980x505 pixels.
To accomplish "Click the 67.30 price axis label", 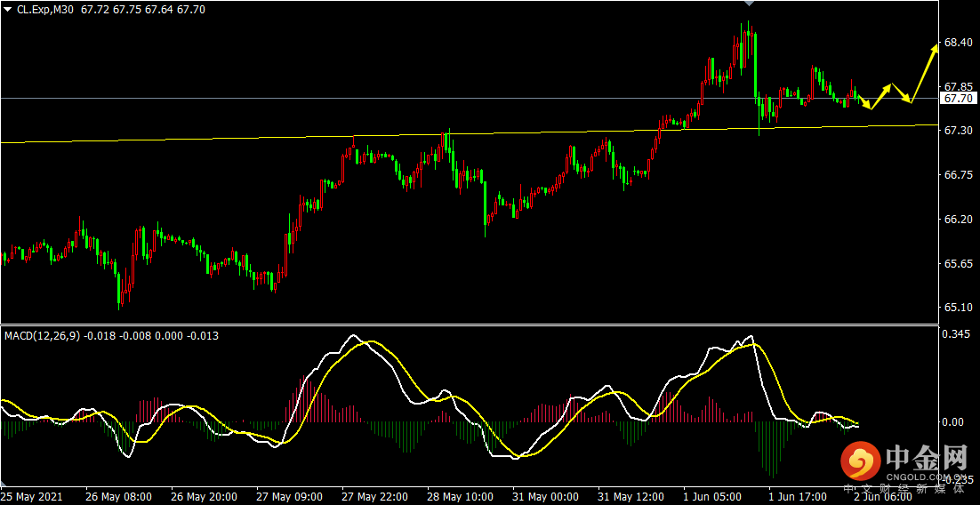I will pos(958,131).
